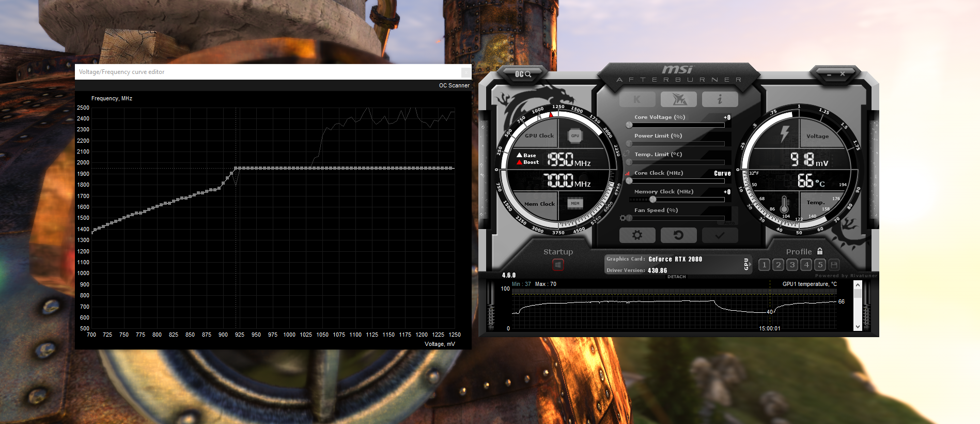Select the first curve point at 700 mV
Image resolution: width=980 pixels, height=424 pixels.
click(x=92, y=232)
